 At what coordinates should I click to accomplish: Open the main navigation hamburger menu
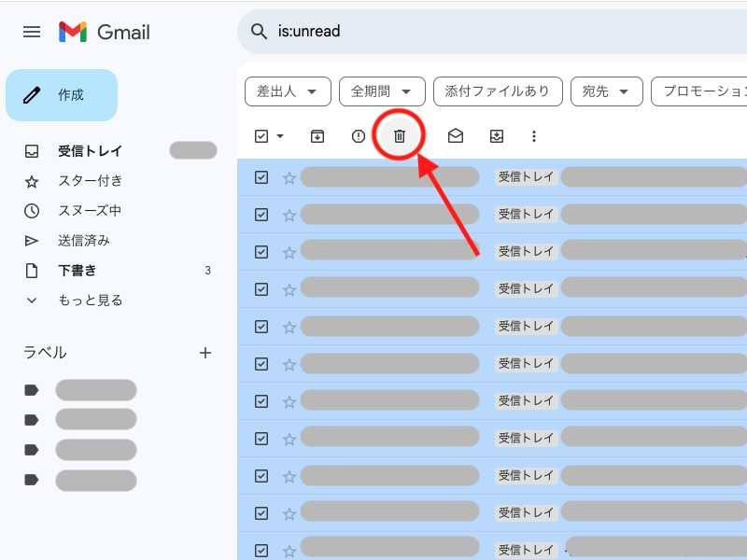tap(31, 31)
